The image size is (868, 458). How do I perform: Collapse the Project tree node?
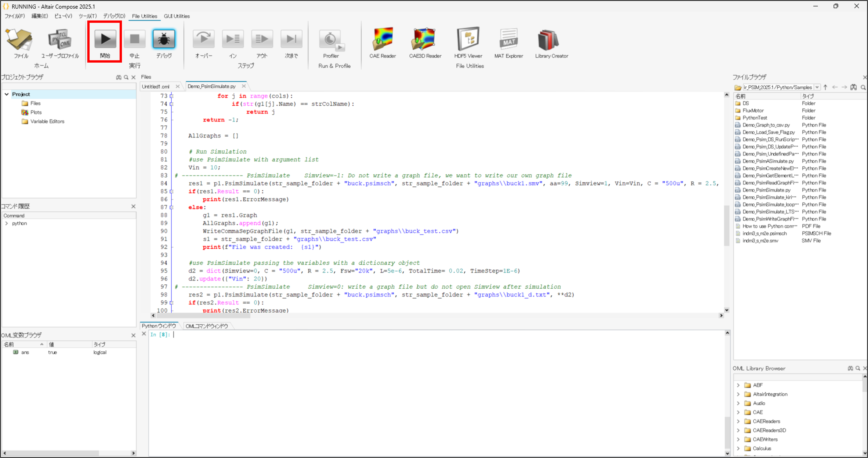[x=7, y=94]
